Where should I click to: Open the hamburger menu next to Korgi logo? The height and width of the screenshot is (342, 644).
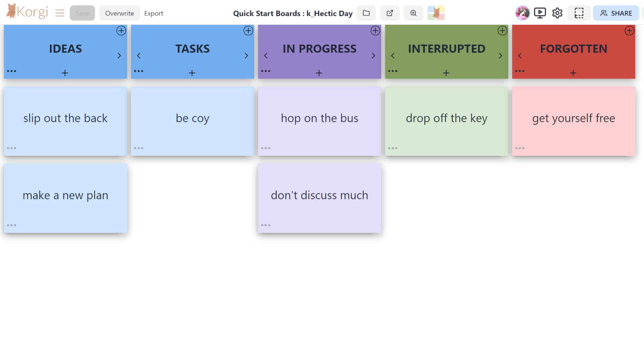(60, 13)
